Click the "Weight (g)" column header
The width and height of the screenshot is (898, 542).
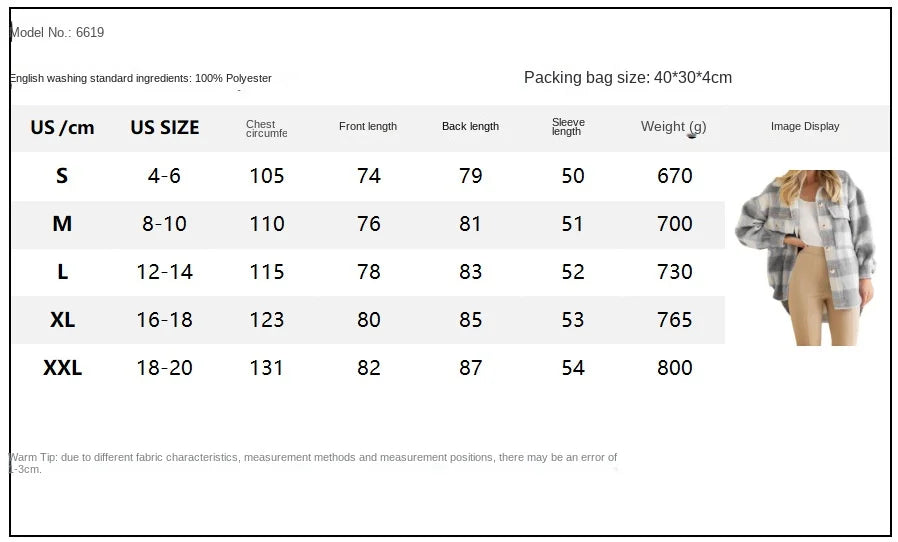coord(673,126)
